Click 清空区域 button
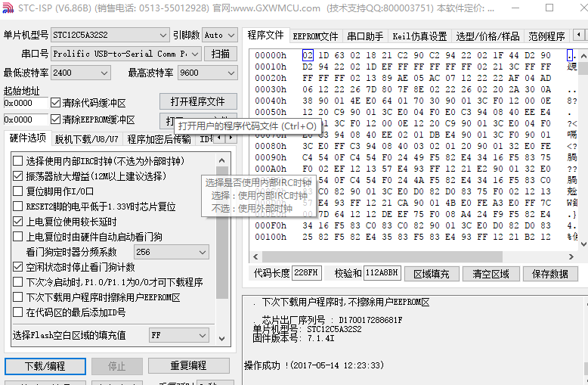 pos(491,274)
